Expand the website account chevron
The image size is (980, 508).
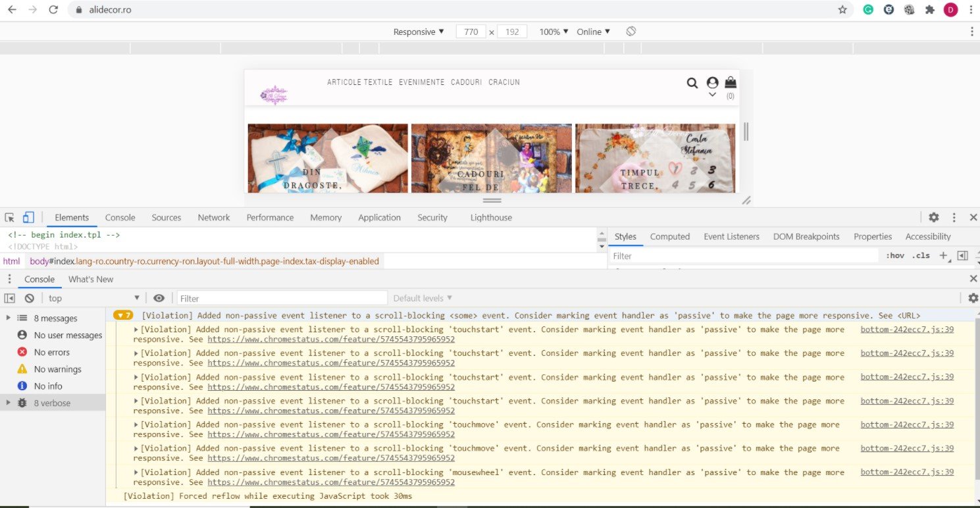point(712,95)
